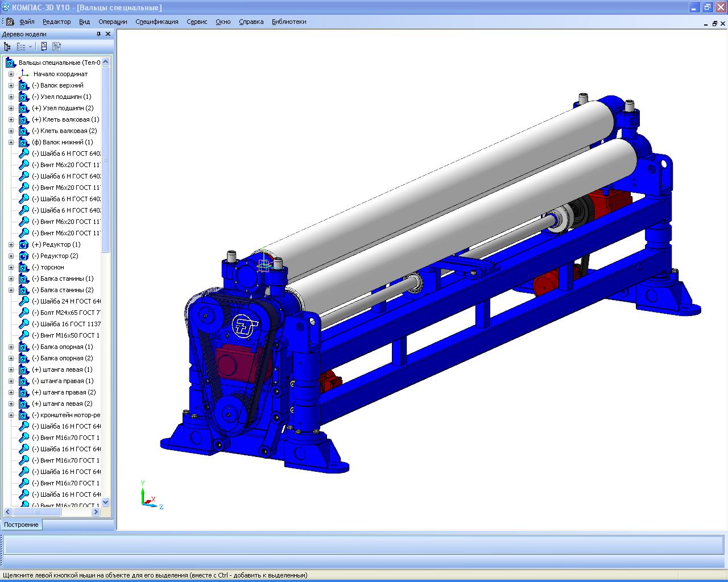Expand the штанга правая (2) node
Image resolution: width=728 pixels, height=582 pixels.
click(x=11, y=392)
